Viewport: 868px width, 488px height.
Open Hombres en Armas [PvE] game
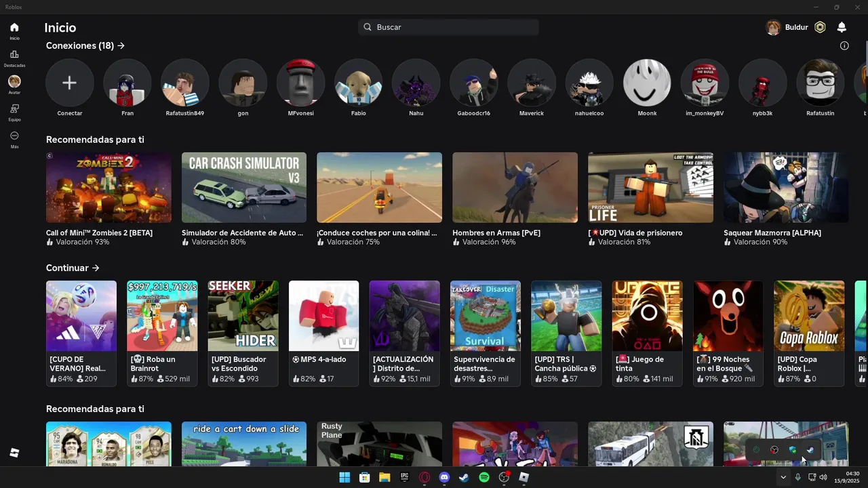pos(515,188)
